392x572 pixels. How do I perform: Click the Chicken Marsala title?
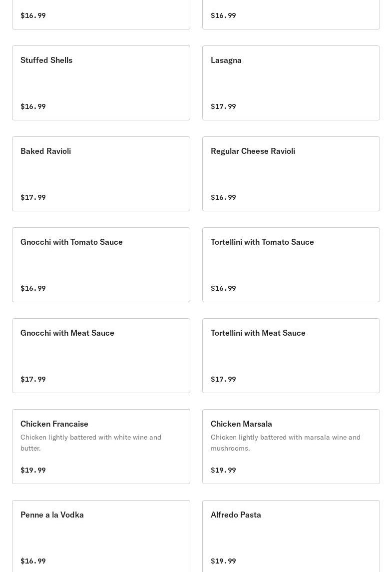tap(241, 424)
